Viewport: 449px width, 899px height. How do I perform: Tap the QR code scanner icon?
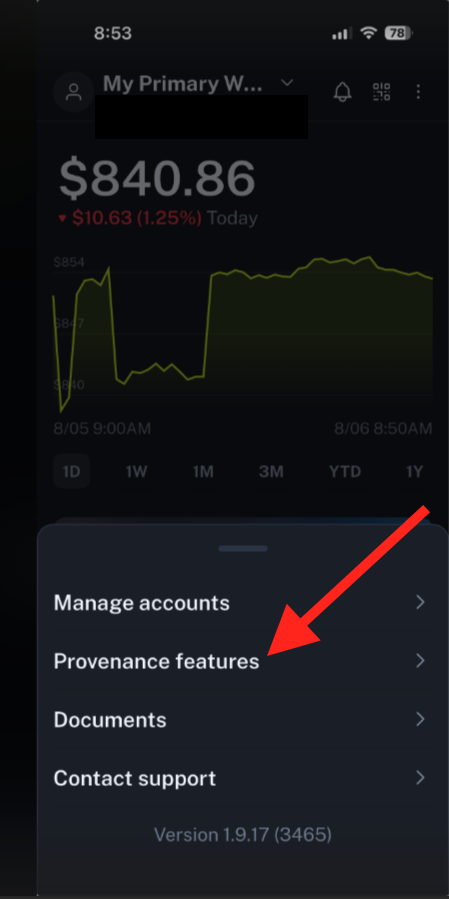click(382, 92)
